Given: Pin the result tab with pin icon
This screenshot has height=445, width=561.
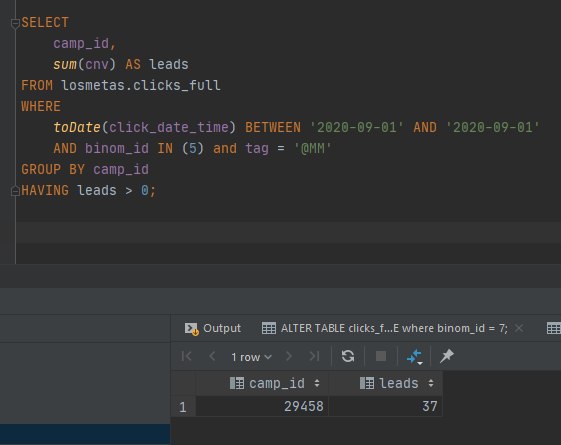Looking at the screenshot, I should pos(447,356).
